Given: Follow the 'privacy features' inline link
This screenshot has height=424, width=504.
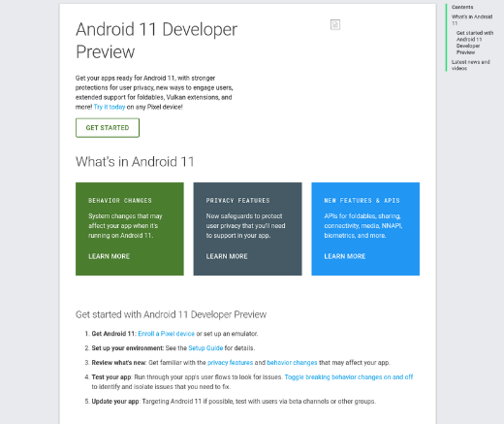Looking at the screenshot, I should (x=230, y=363).
